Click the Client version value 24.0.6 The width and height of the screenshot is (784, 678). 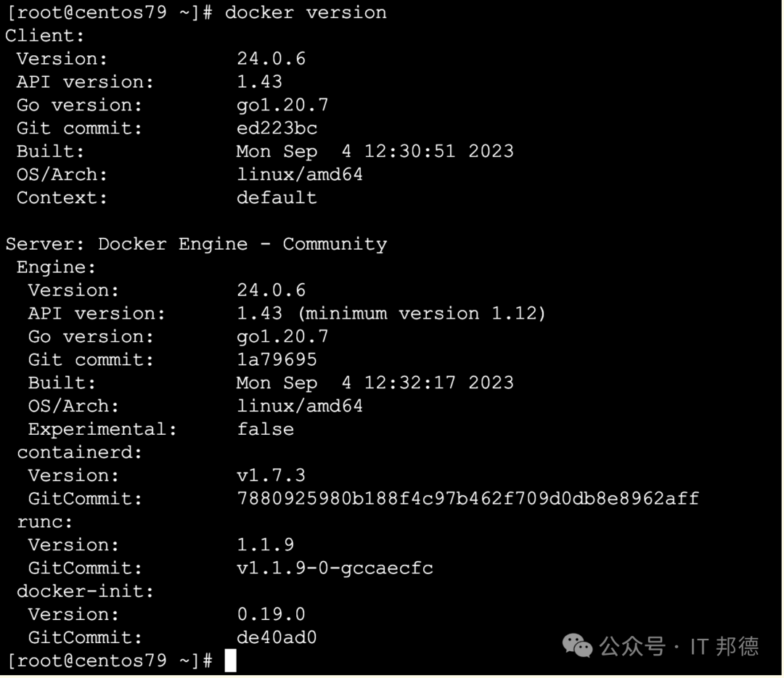coord(271,59)
